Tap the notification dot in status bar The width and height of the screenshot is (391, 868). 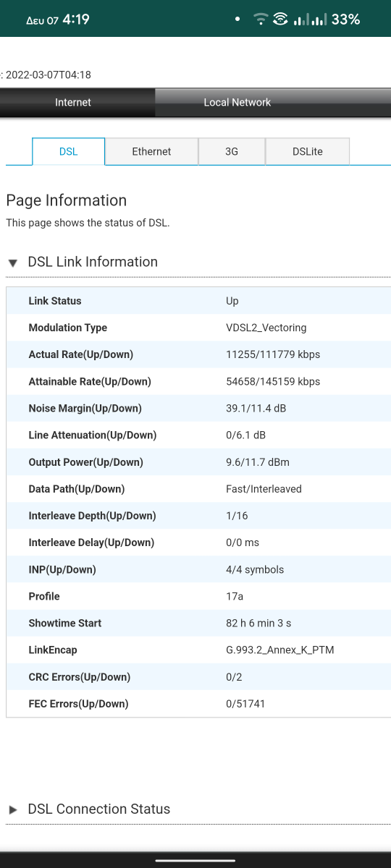pos(238,20)
